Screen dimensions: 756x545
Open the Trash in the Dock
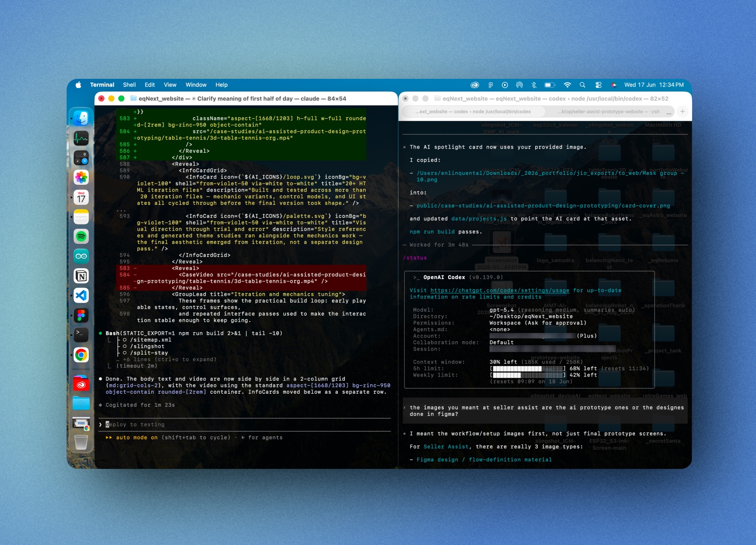[81, 442]
